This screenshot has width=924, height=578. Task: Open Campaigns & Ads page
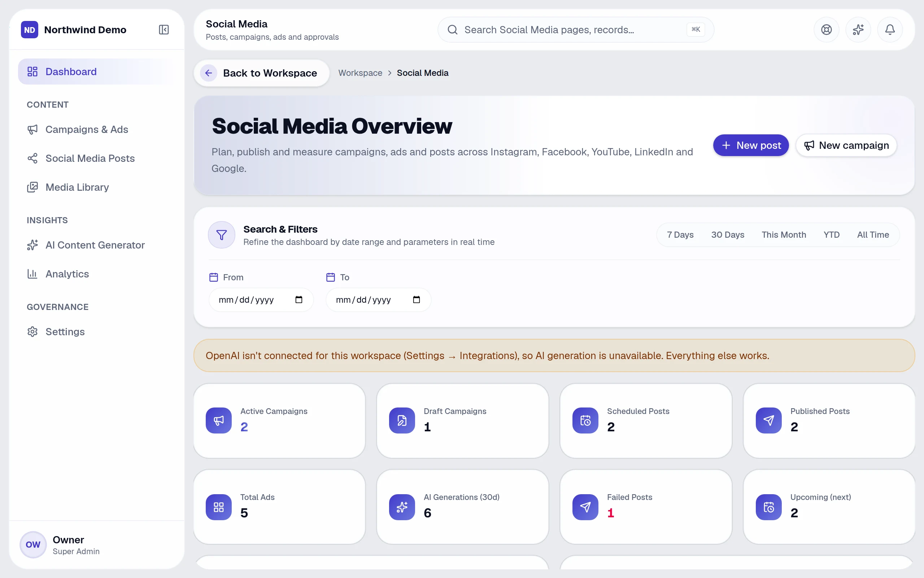pos(97,130)
